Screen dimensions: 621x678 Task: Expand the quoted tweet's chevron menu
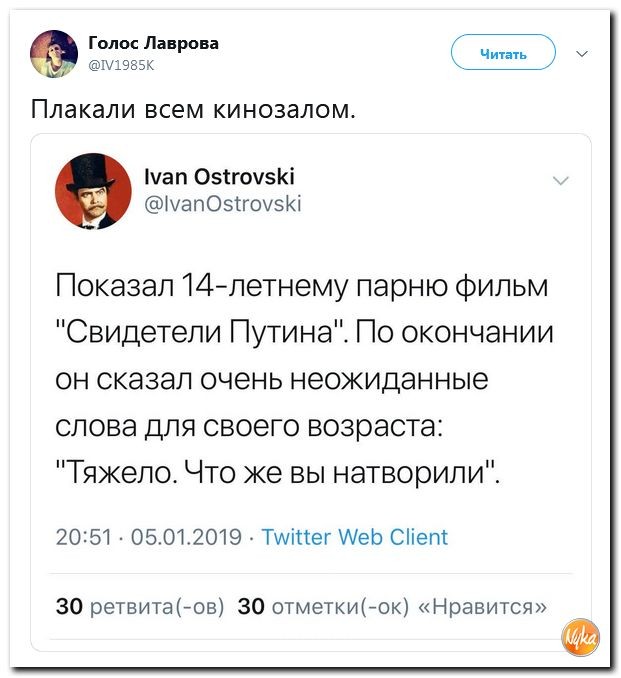tap(561, 180)
